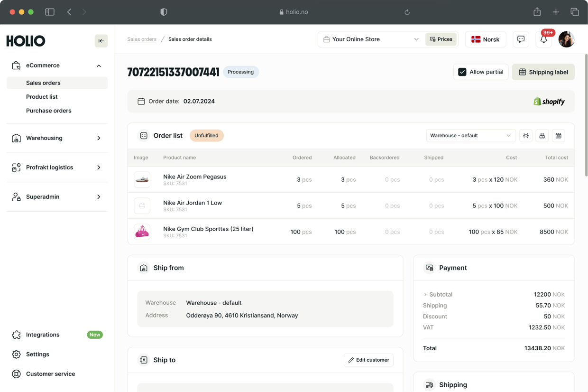Click the Shopify logo
588x392 pixels.
(x=549, y=101)
